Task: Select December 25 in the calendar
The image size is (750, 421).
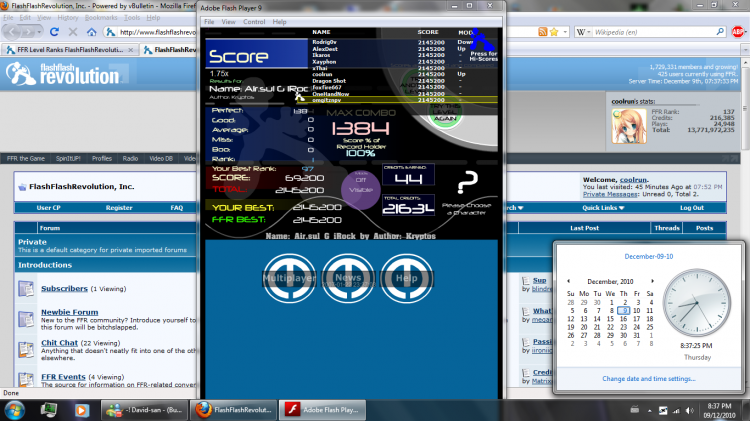Action: (650, 327)
